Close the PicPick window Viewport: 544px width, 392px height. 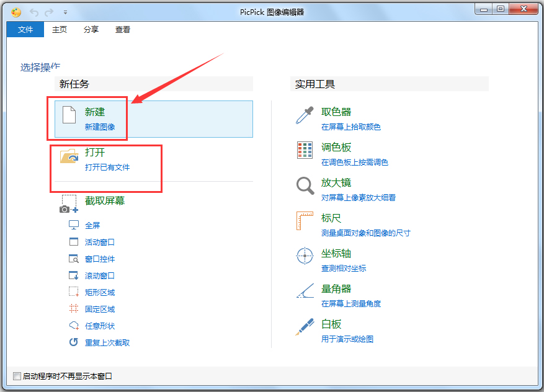pyautogui.click(x=524, y=9)
